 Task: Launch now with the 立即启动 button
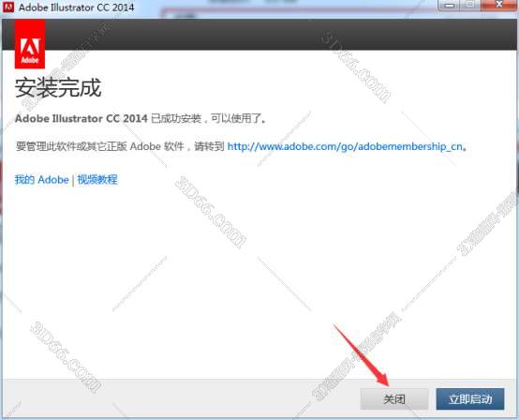coord(470,399)
